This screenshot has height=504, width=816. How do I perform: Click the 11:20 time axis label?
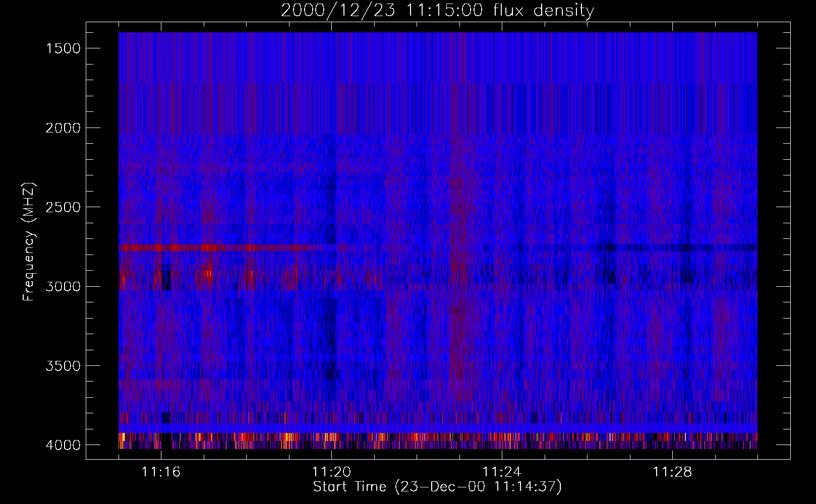point(331,472)
